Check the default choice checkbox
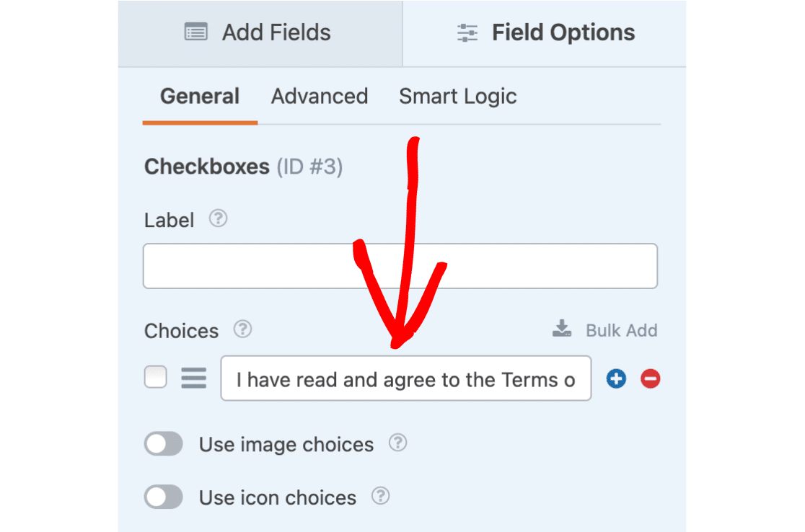 (x=156, y=378)
